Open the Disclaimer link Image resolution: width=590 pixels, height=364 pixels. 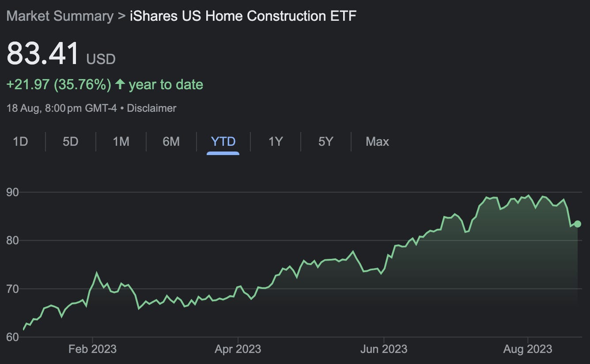click(x=151, y=108)
